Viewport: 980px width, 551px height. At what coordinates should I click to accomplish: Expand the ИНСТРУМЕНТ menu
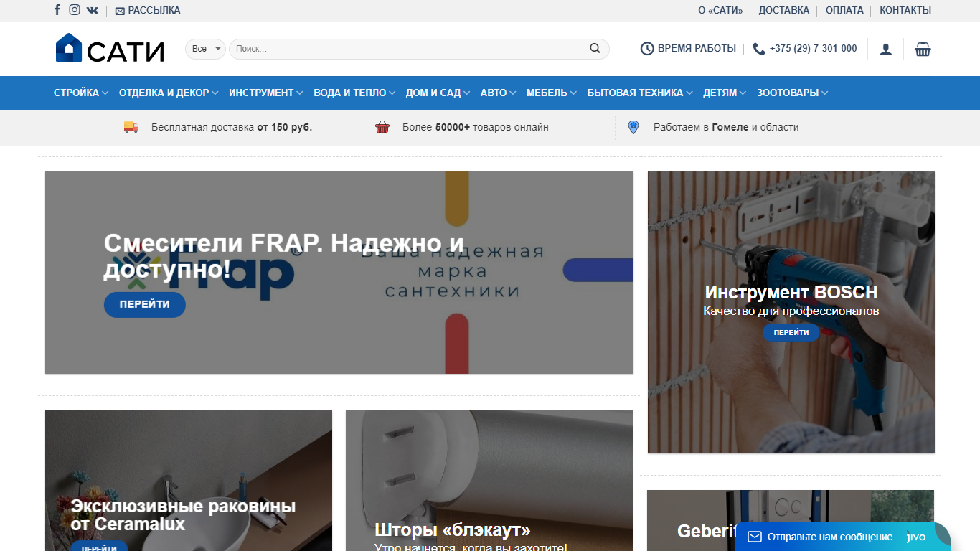pos(266,93)
